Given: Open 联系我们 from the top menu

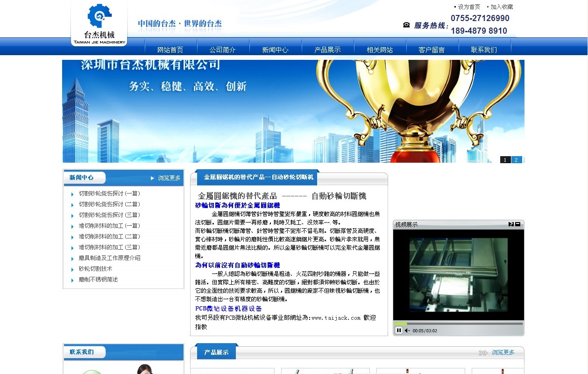Looking at the screenshot, I should [x=484, y=50].
